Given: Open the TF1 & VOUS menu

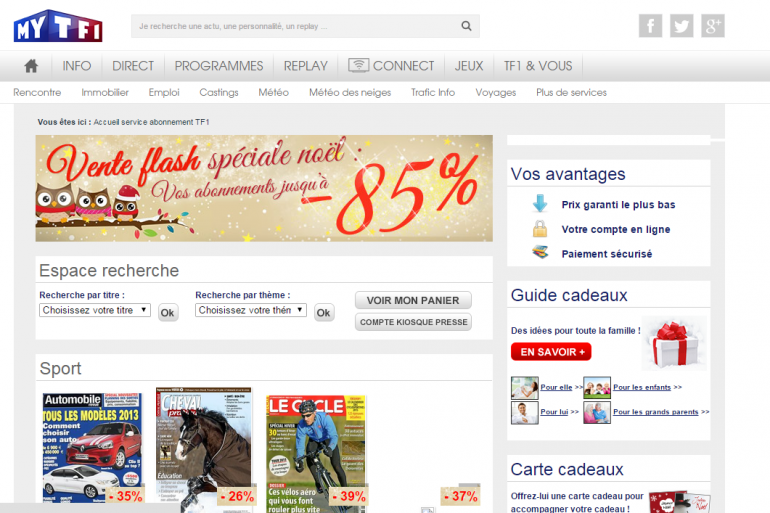Looking at the screenshot, I should [538, 66].
